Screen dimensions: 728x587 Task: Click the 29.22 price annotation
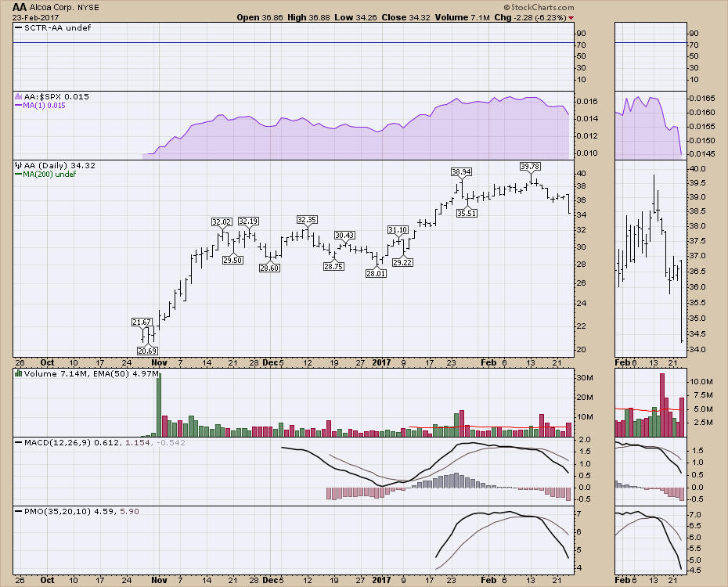[402, 262]
